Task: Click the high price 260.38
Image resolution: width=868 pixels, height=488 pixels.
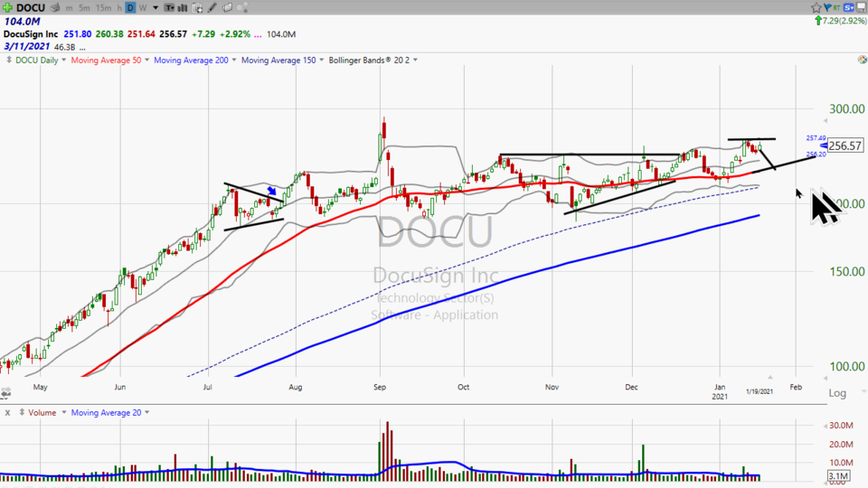Action: (x=109, y=33)
